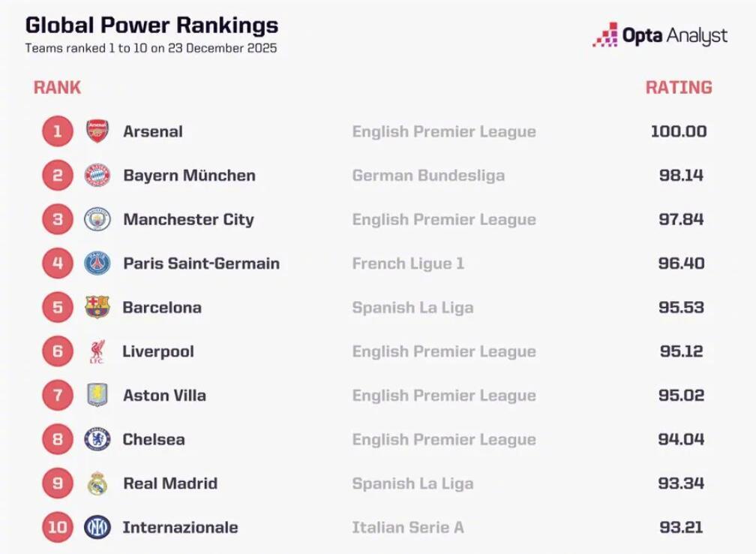Select the Manchester City crest icon

point(97,219)
